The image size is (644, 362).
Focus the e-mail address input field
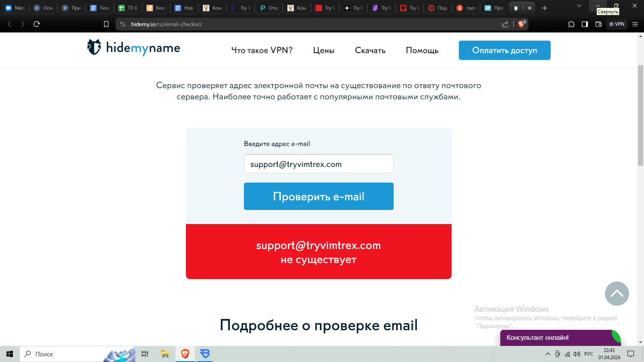click(318, 164)
